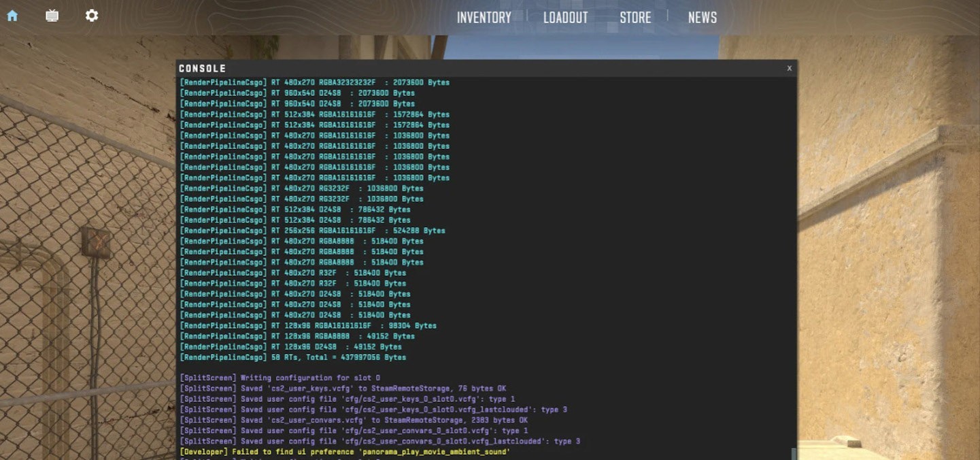Image resolution: width=980 pixels, height=460 pixels.
Task: Select the line saving 'cs2_user_keys.vcfg' to SteamRemoteStorage
Action: [x=343, y=389]
